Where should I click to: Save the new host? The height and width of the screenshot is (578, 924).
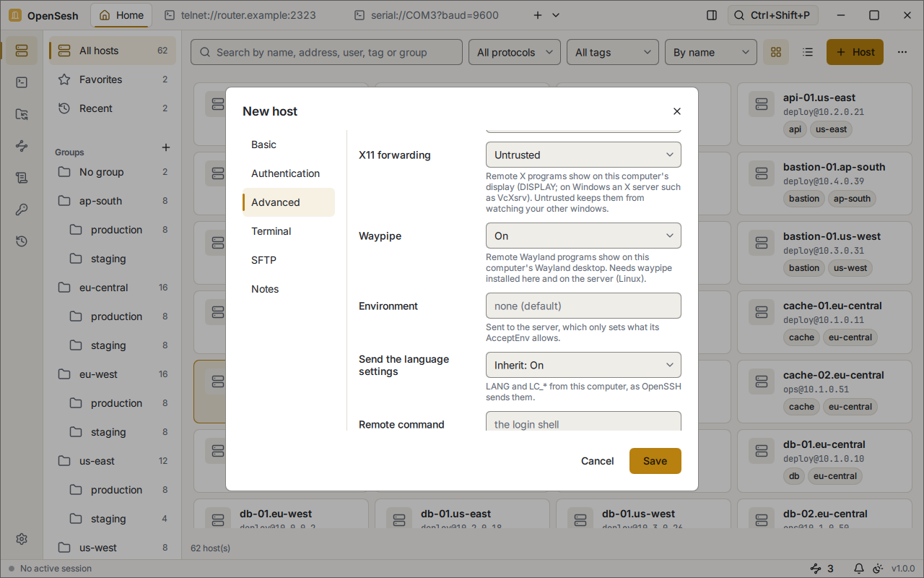point(655,461)
